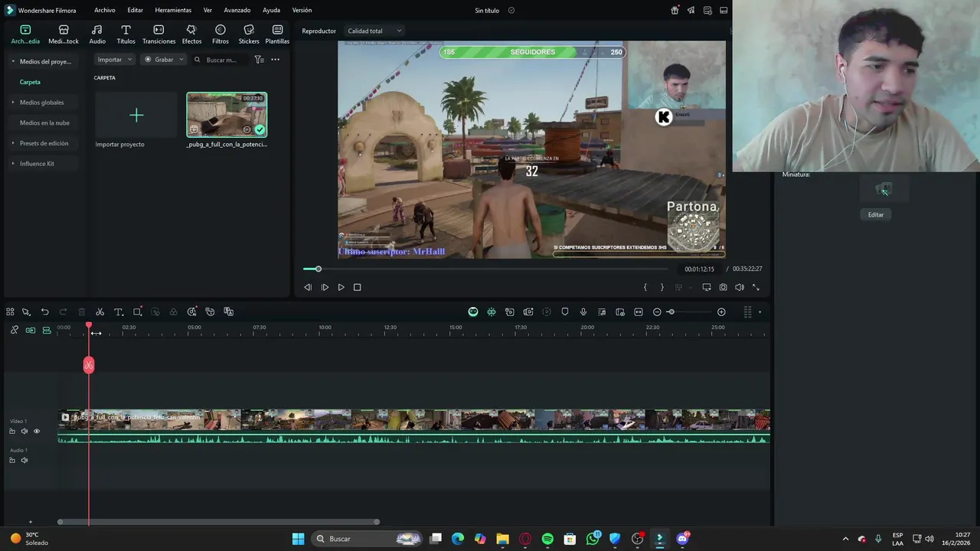Open the Audio media tab
The height and width of the screenshot is (551, 980).
click(x=97, y=34)
